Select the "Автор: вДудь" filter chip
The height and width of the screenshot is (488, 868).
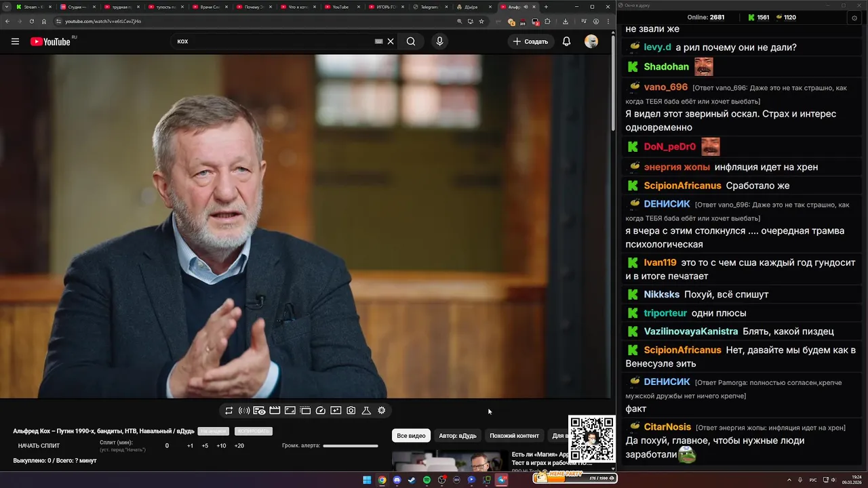point(458,436)
